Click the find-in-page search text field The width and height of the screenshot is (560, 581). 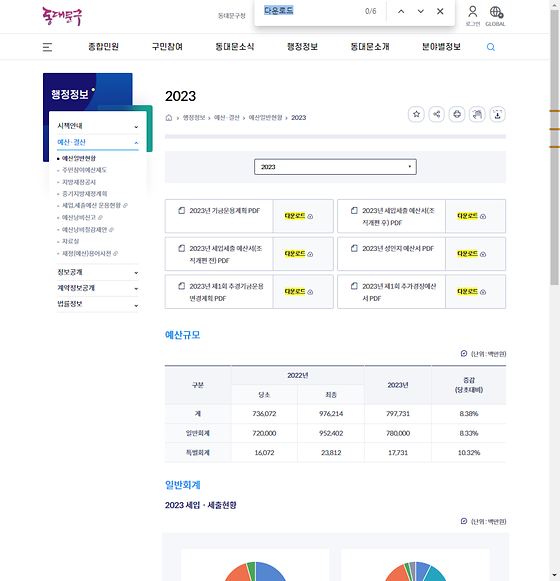pos(311,11)
